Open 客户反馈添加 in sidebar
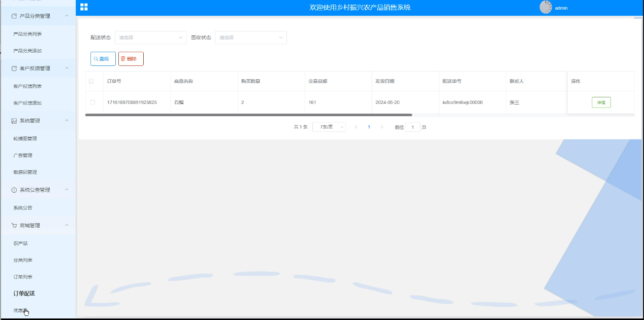 [27, 103]
